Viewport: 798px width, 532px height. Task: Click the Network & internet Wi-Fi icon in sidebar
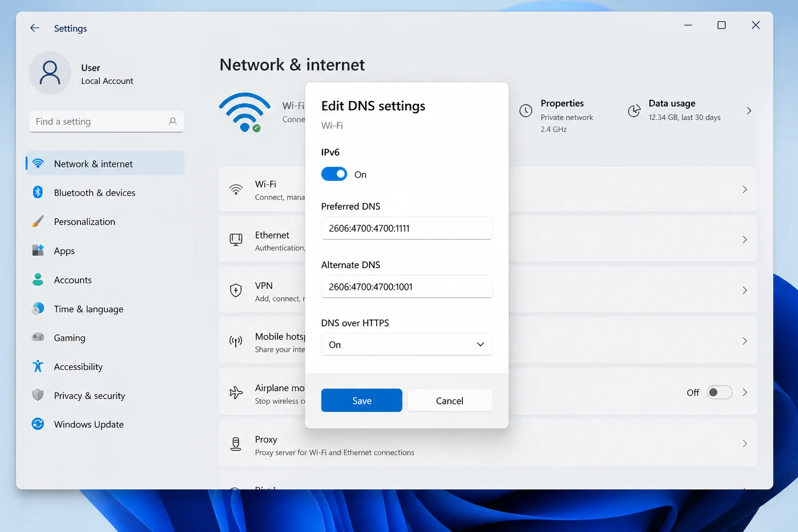coord(38,164)
